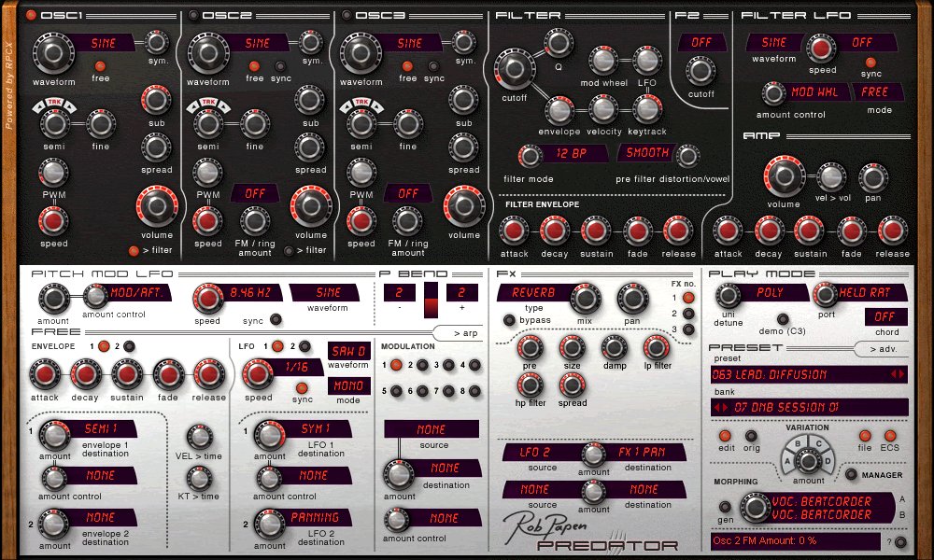Open the SMOOTH distortion type selector
The height and width of the screenshot is (560, 934).
647,153
